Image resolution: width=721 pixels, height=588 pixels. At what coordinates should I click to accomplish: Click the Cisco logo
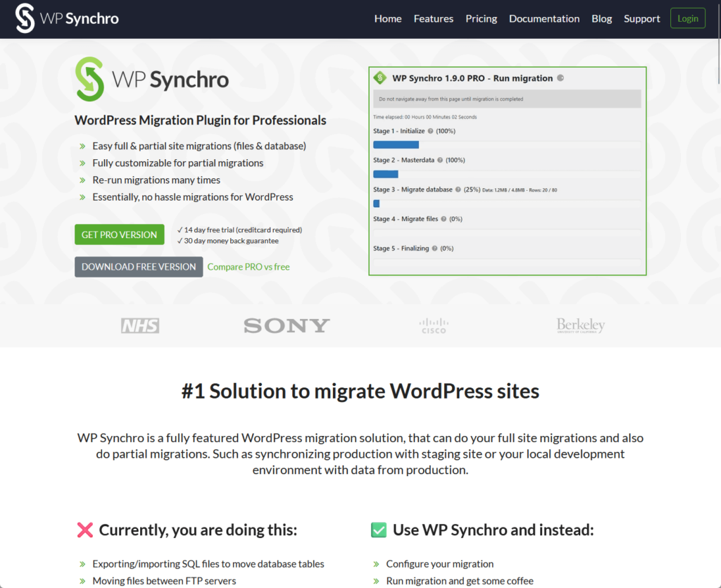coord(434,325)
